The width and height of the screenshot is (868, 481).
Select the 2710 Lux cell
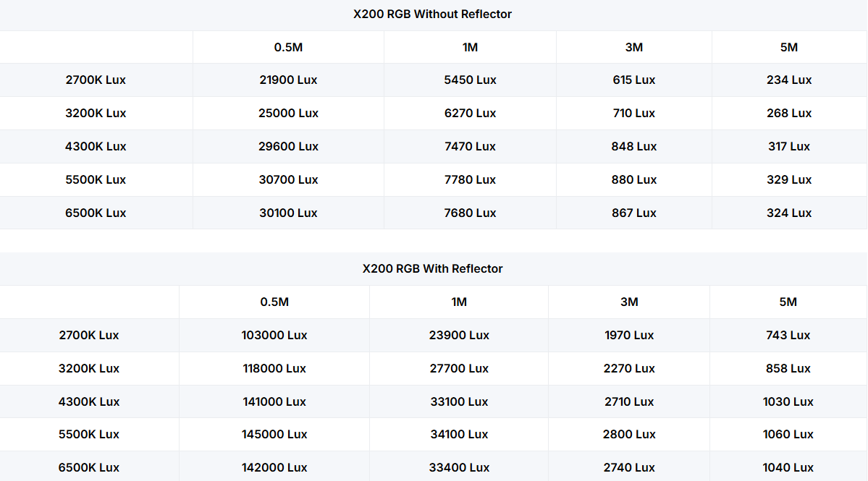[629, 401]
